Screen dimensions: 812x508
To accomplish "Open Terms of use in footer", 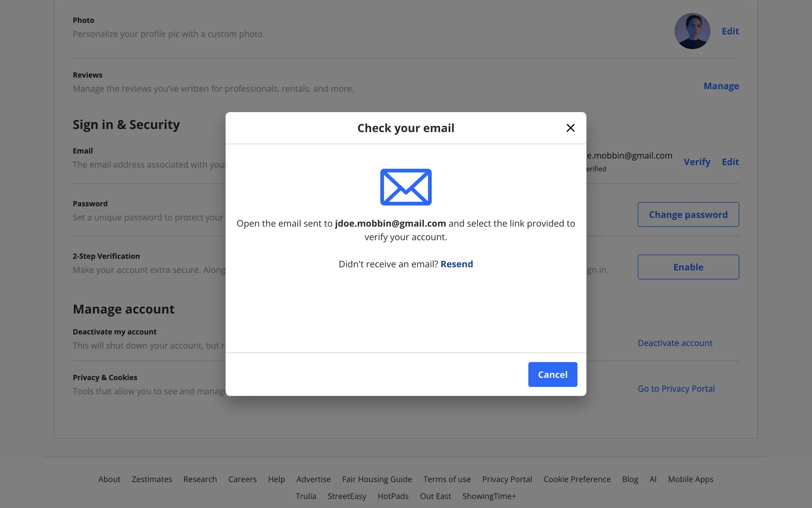I will click(x=447, y=479).
